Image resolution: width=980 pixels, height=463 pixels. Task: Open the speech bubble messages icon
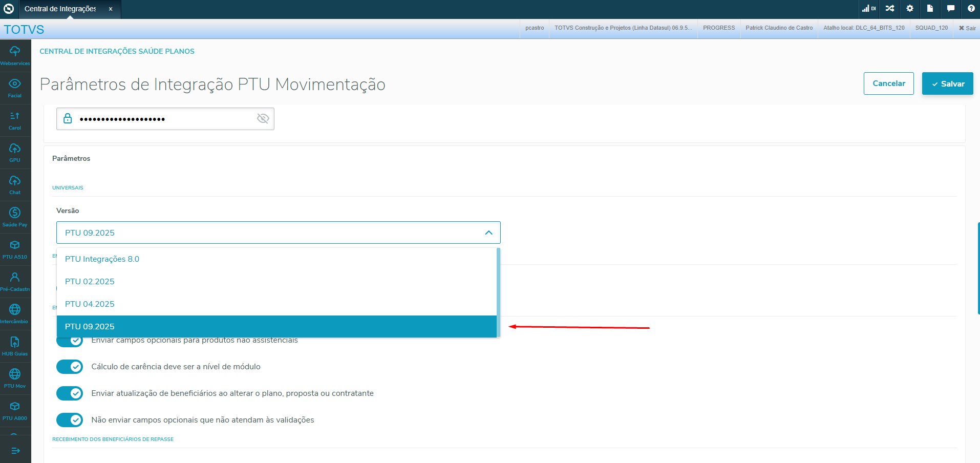[x=951, y=9]
